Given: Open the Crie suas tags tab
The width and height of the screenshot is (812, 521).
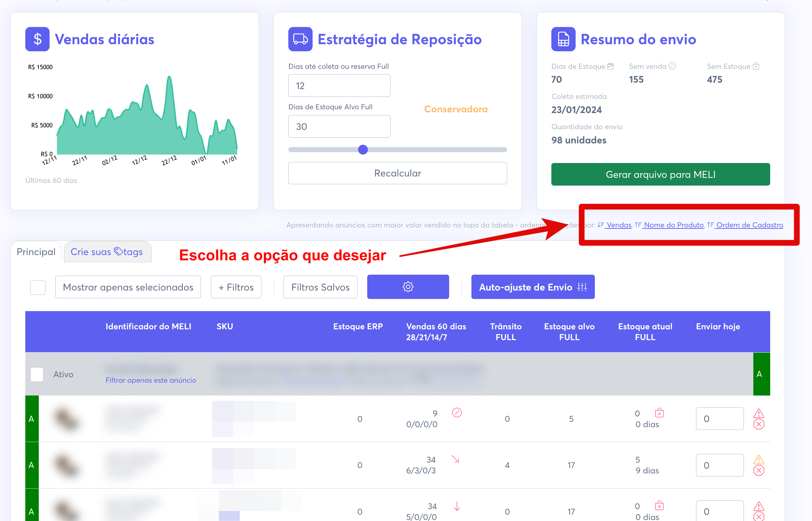Looking at the screenshot, I should (107, 252).
